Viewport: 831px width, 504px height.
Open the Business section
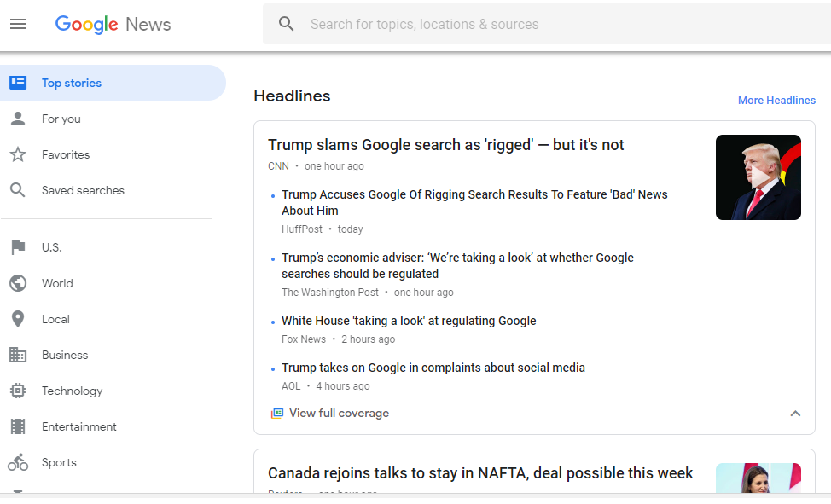pos(65,355)
